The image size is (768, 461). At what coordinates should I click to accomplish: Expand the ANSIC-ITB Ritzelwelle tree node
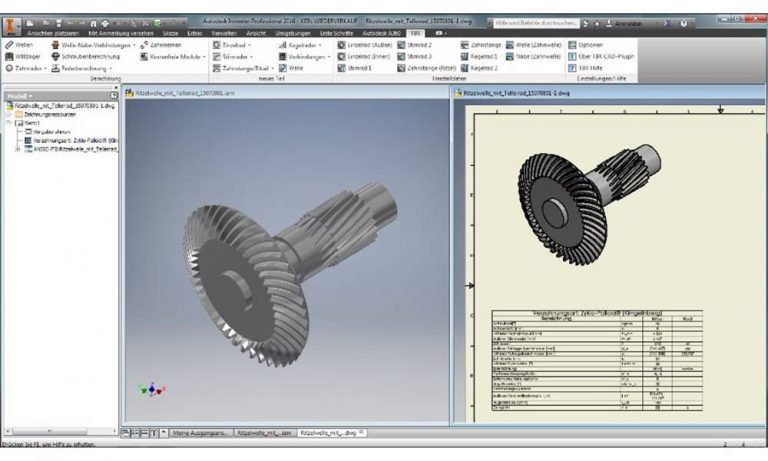18,149
